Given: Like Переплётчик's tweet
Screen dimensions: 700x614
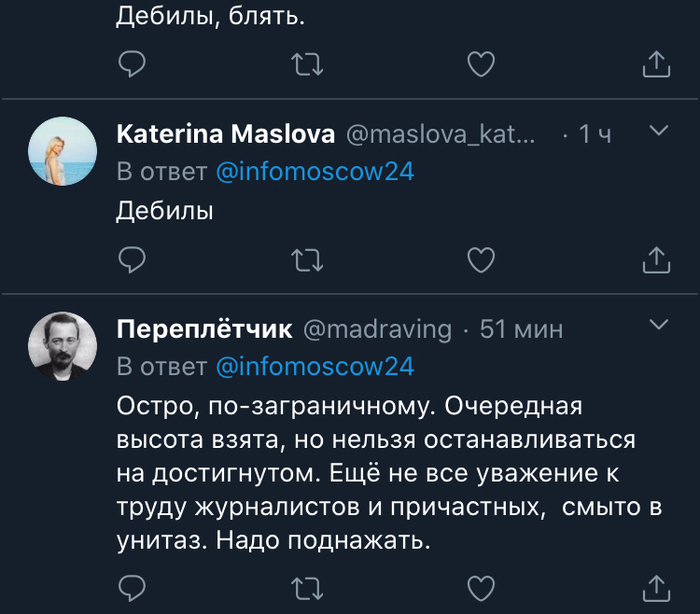Looking at the screenshot, I should [481, 585].
